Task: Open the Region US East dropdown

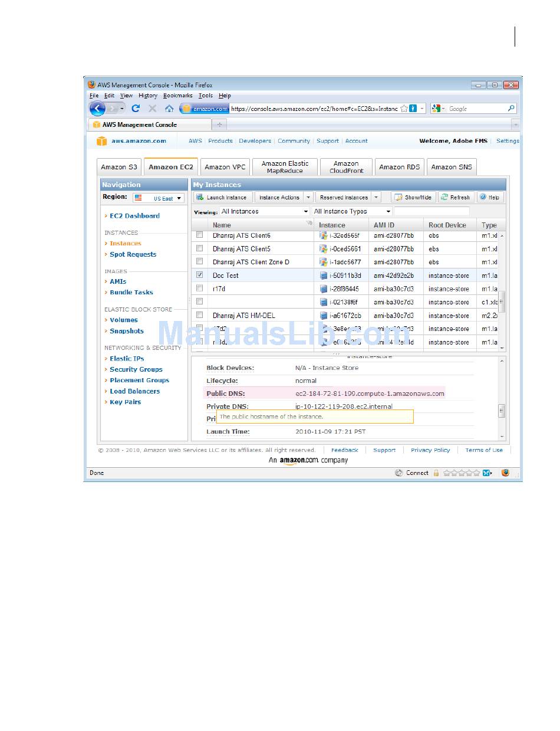Action: (x=159, y=198)
